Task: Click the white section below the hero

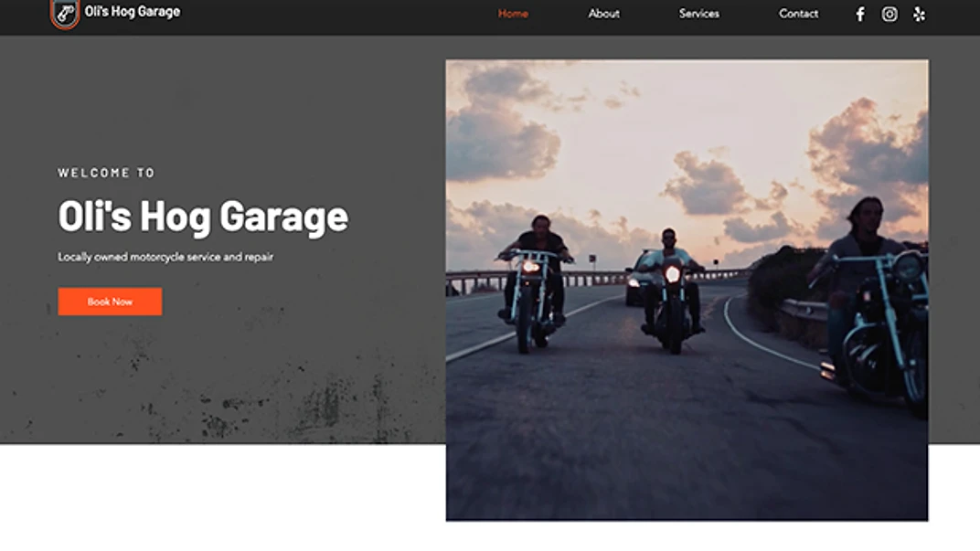Action: click(x=219, y=498)
